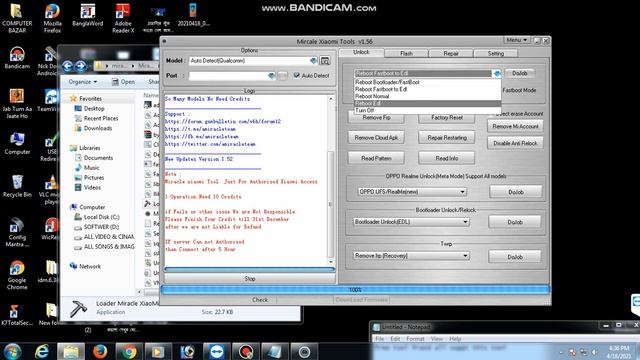
Task: Switch to the Unlock tab
Action: click(361, 52)
